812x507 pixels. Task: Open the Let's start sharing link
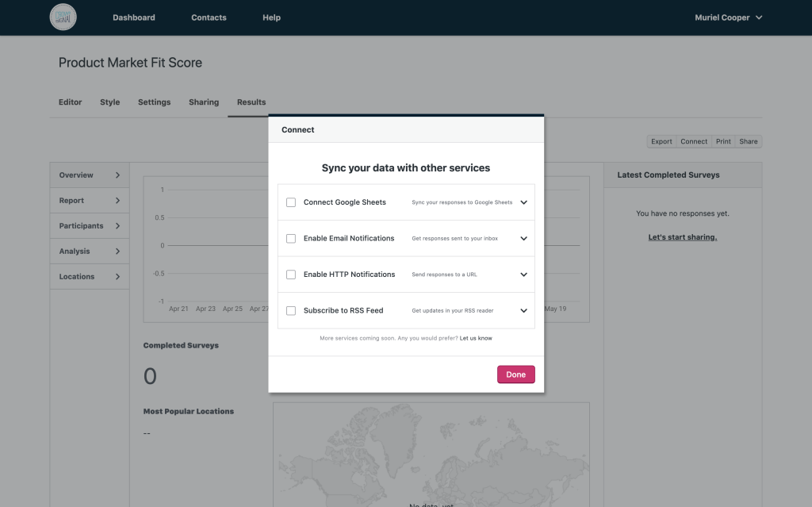pyautogui.click(x=682, y=237)
